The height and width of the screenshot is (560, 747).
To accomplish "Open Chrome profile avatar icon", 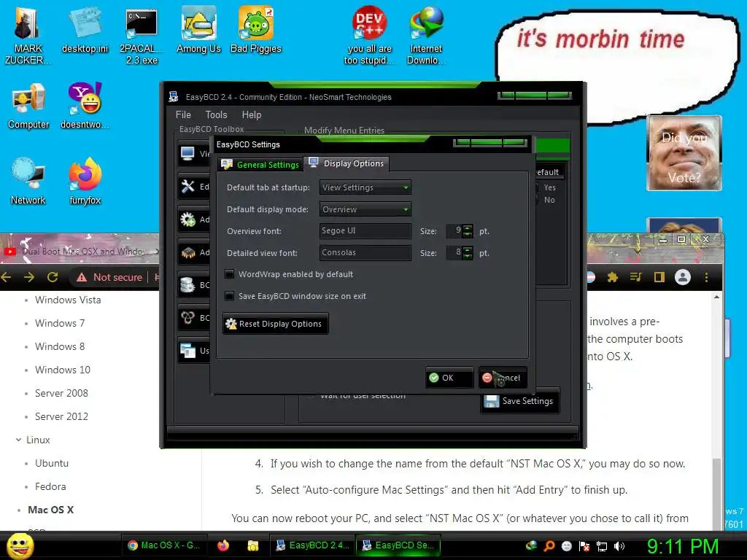I will (x=683, y=277).
